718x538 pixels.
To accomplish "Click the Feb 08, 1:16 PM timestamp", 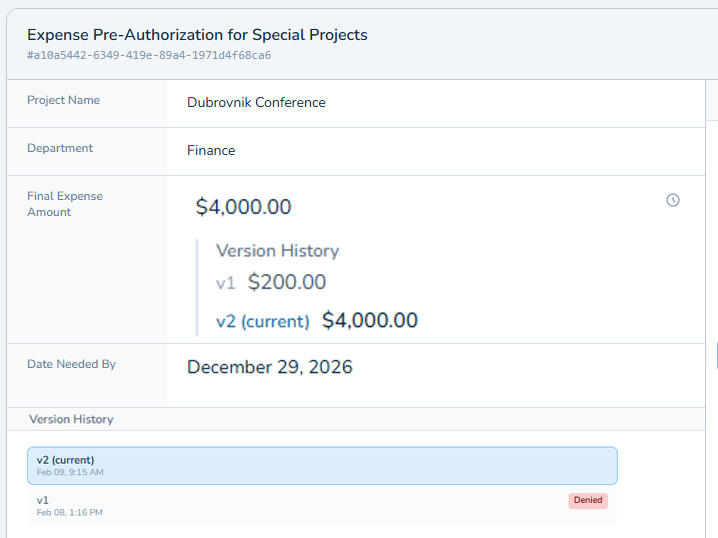I will [x=70, y=513].
